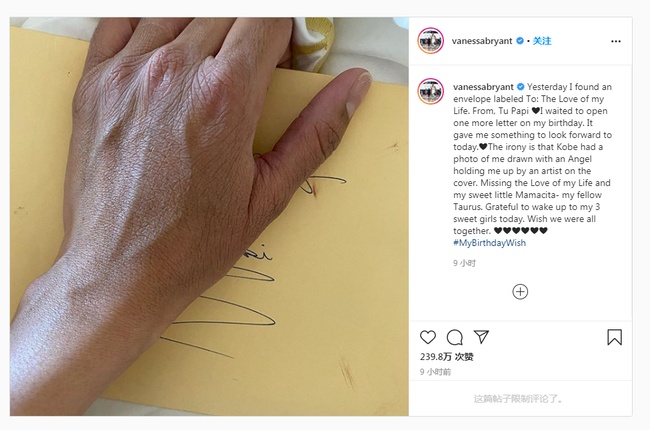
Task: Save post with the bookmark icon
Action: tap(614, 337)
